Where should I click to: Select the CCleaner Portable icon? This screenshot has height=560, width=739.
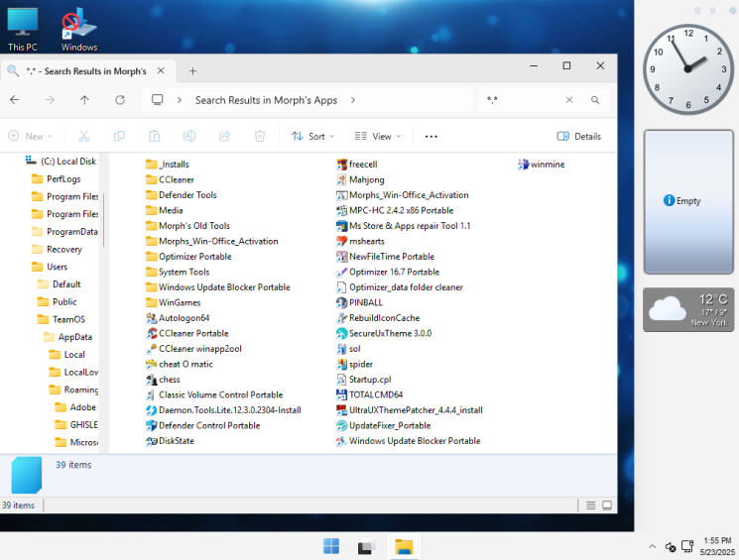(x=152, y=333)
